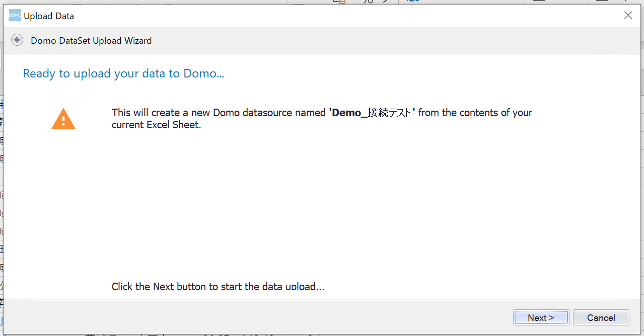Click the Domo logo icon in title bar
This screenshot has width=644, height=336.
[x=15, y=16]
